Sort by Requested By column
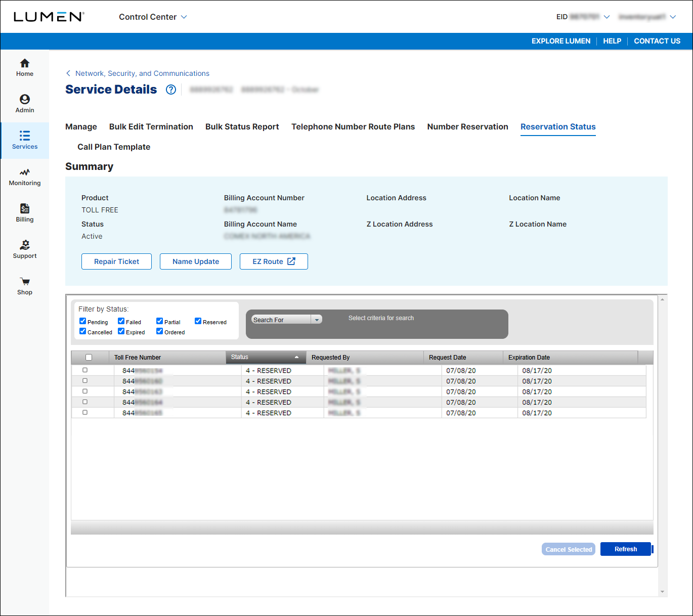 pos(365,358)
